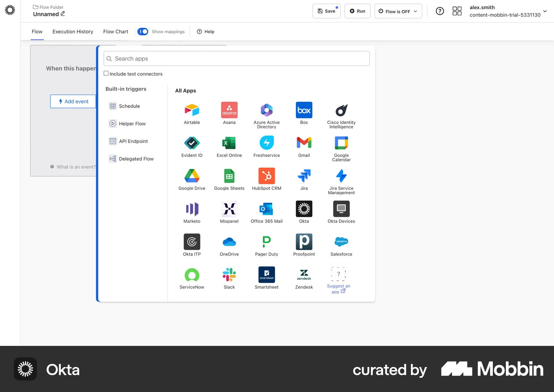Viewport: 554px width, 392px height.
Task: Choose the Freshservice connector icon
Action: (267, 143)
